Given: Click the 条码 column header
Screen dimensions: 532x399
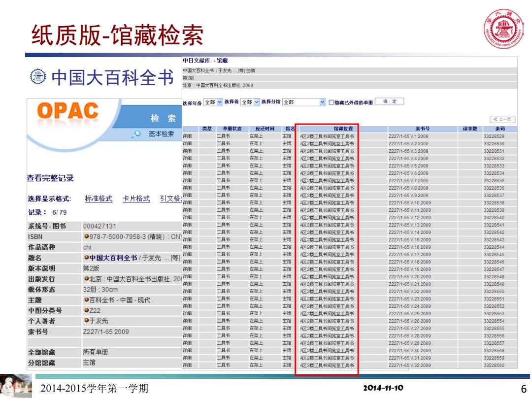Looking at the screenshot, I should click(500, 129).
